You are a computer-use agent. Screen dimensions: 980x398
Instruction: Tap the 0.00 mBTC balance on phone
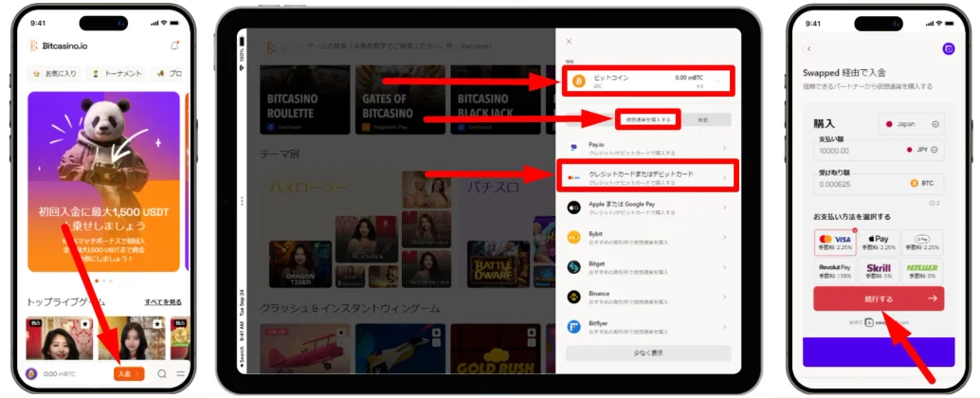pyautogui.click(x=58, y=374)
